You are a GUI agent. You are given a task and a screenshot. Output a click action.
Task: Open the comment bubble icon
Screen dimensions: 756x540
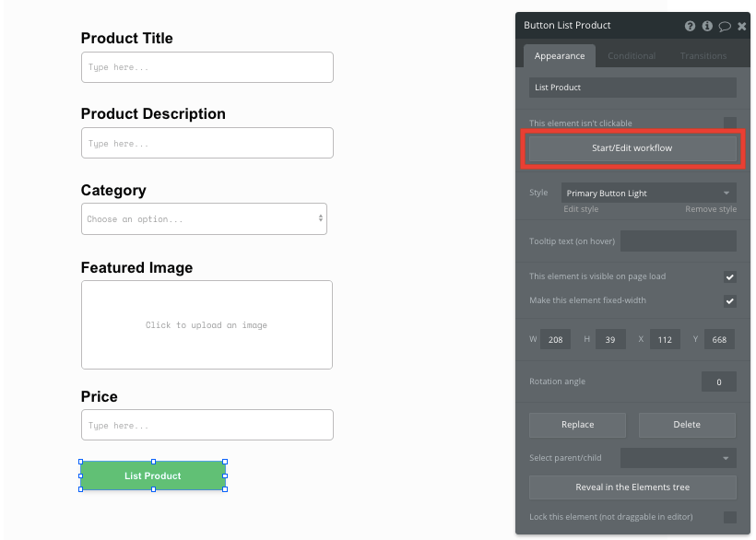tap(724, 26)
